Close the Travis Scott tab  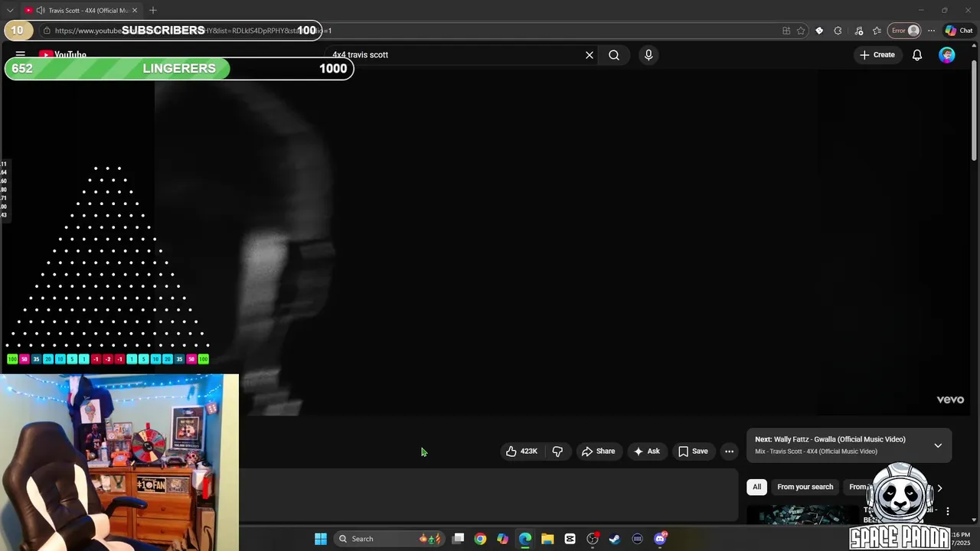[x=135, y=11]
